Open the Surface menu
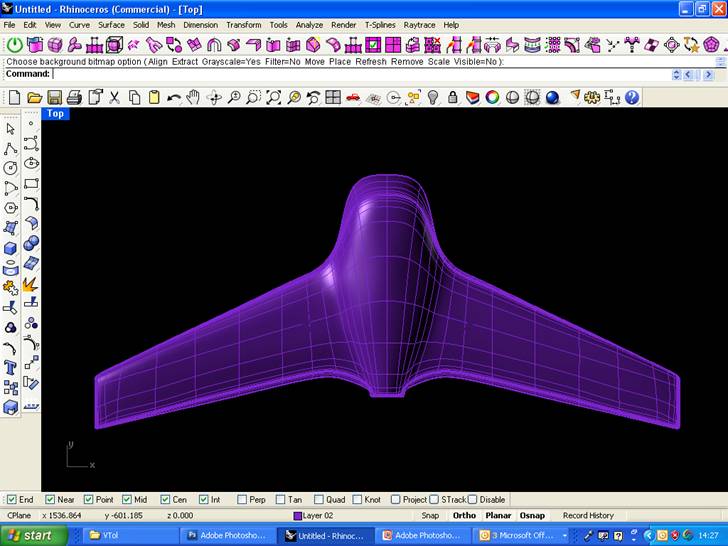 point(111,25)
